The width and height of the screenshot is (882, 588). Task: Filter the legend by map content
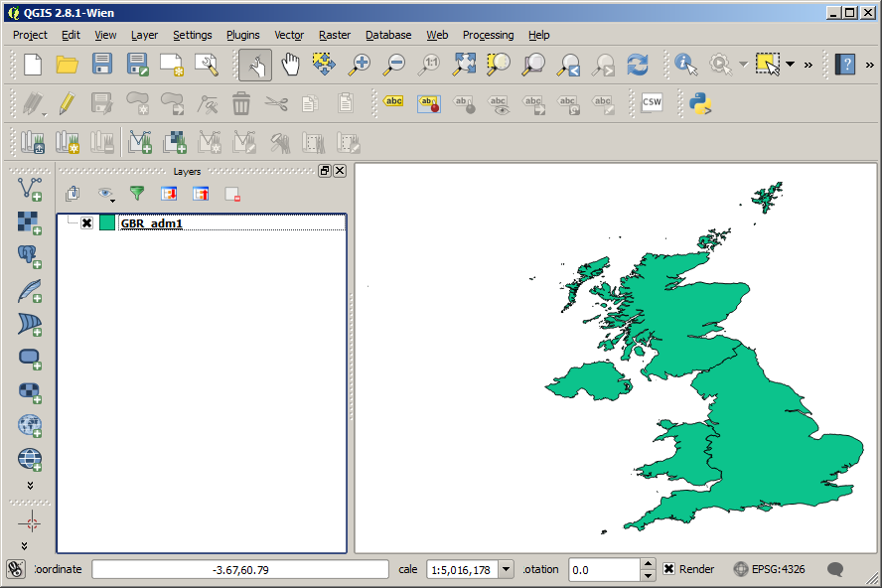click(136, 194)
